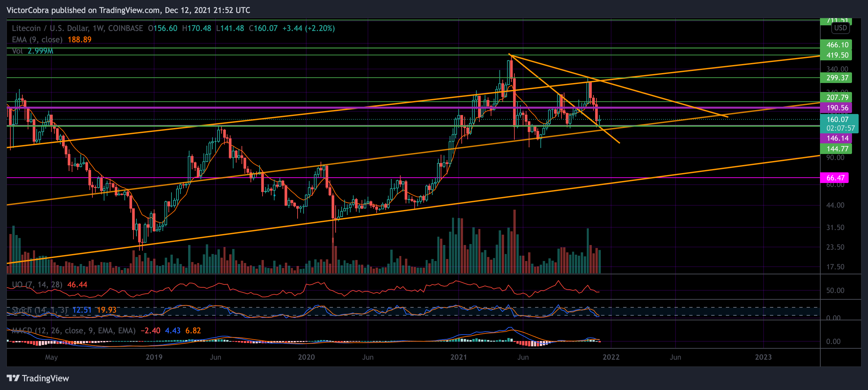868x390 pixels.
Task: Click the May label on time axis
Action: click(51, 357)
